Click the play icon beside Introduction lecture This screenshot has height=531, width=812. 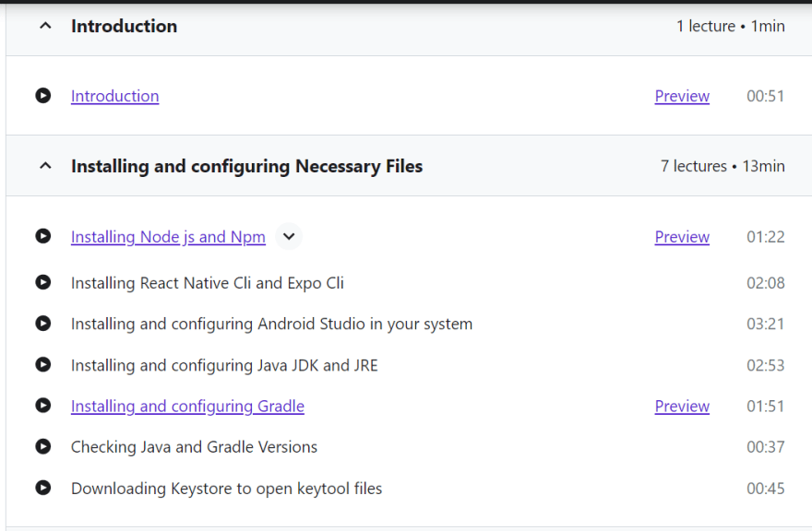(x=43, y=96)
